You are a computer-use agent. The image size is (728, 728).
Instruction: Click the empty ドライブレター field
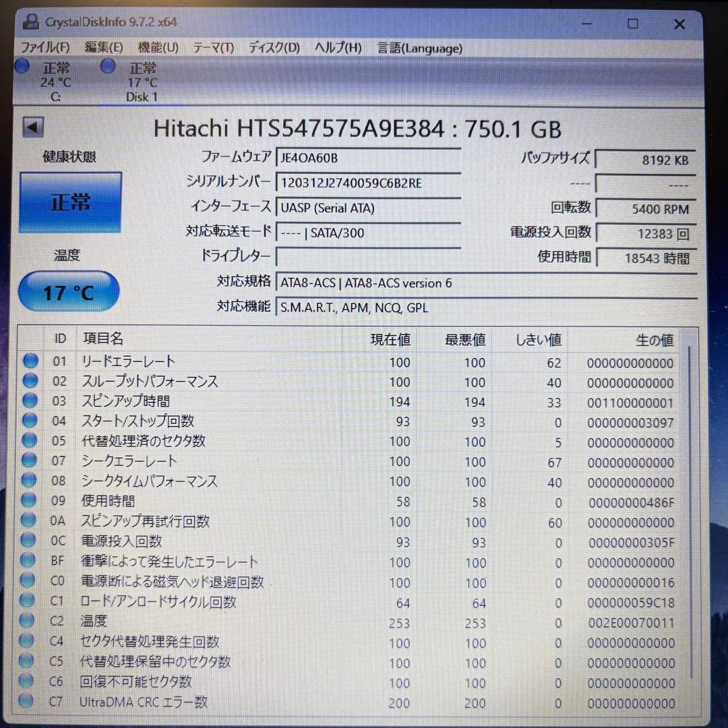(368, 257)
